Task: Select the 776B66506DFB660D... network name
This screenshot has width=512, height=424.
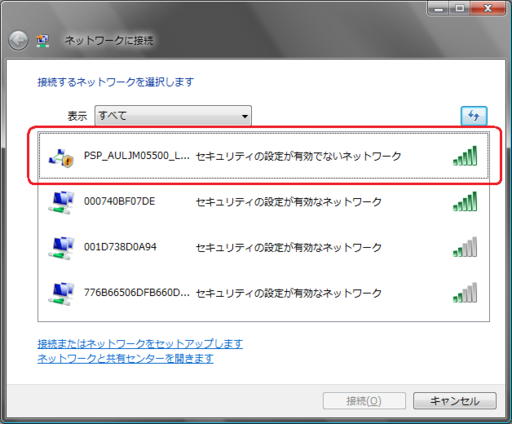Action: coord(137,293)
